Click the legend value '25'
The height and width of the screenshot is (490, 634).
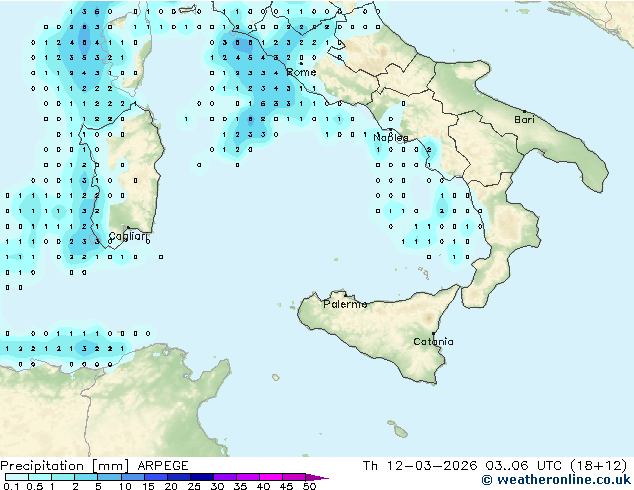[x=194, y=486]
